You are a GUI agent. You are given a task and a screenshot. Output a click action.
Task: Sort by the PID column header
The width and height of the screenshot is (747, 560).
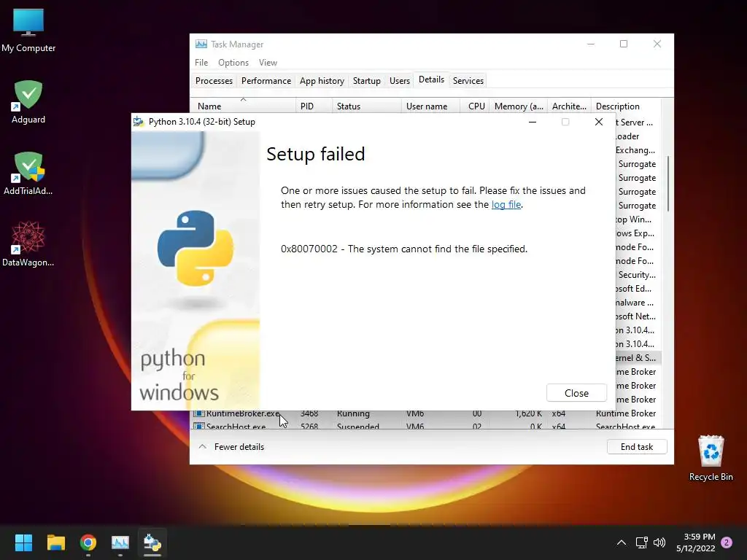pos(314,106)
